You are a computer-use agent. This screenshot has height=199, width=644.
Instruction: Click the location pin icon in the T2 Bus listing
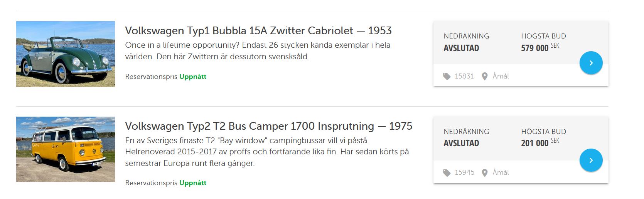pyautogui.click(x=485, y=173)
